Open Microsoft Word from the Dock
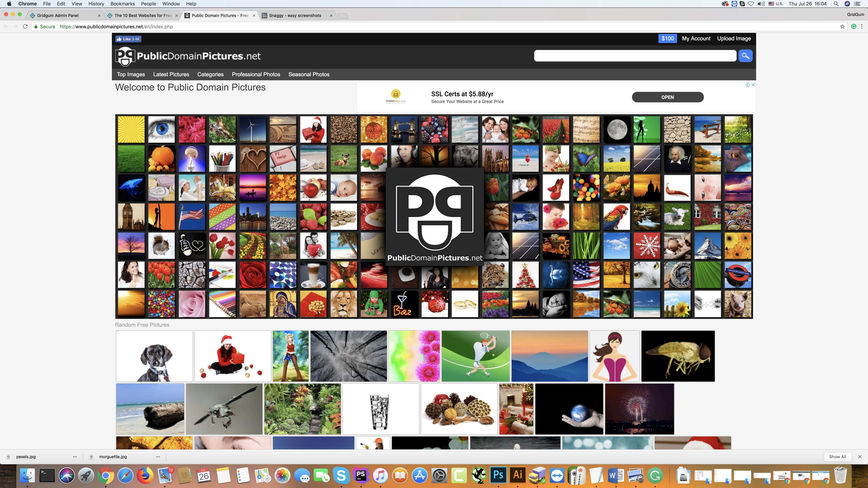The image size is (868, 488). pos(616,475)
